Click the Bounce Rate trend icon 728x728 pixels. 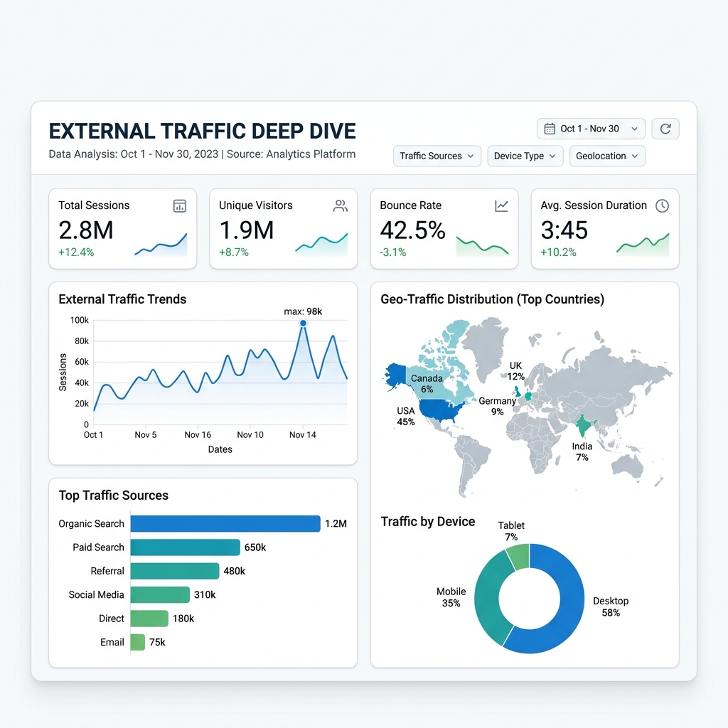501,205
